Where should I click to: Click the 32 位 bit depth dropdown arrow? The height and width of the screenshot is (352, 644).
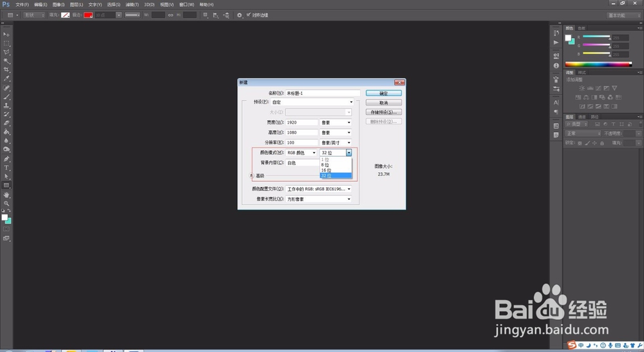click(348, 153)
